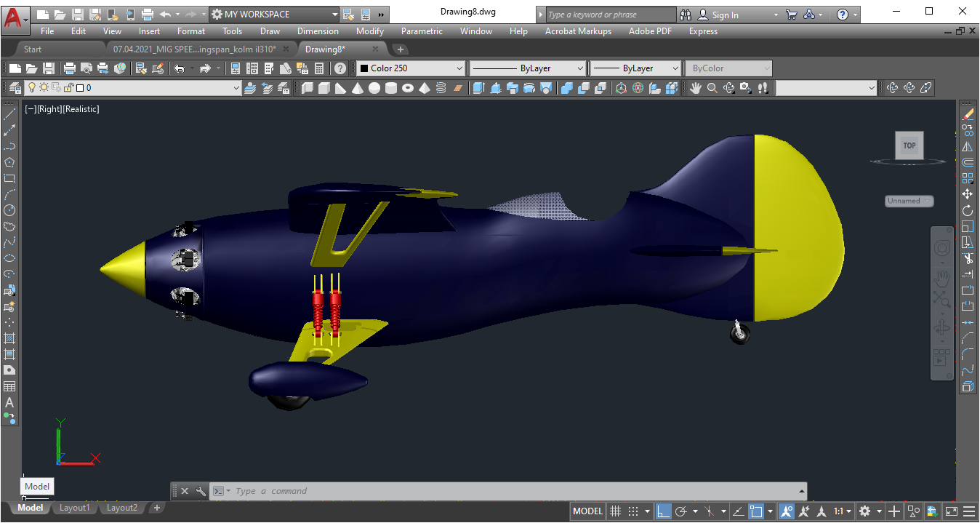This screenshot has width=980, height=523.
Task: Toggle the drawing grid display
Action: pyautogui.click(x=615, y=511)
